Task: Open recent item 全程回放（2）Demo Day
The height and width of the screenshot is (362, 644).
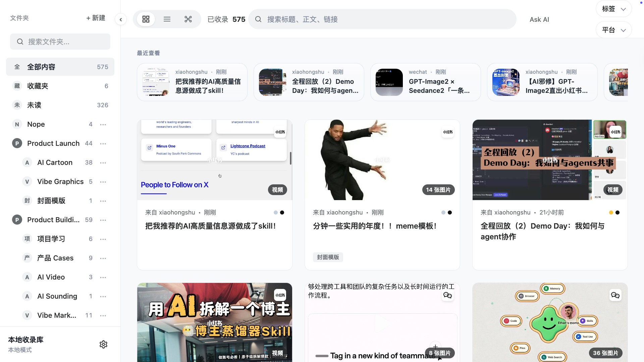Action: [309, 82]
